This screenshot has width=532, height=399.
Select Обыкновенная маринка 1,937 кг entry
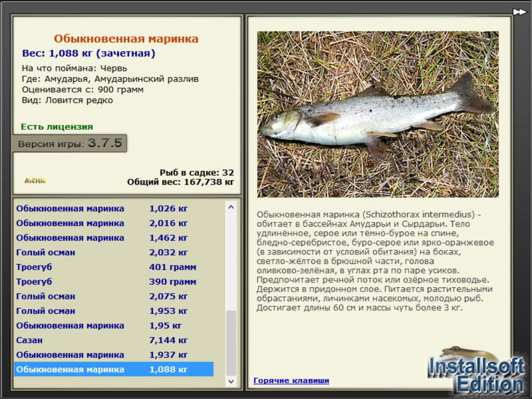(114, 354)
